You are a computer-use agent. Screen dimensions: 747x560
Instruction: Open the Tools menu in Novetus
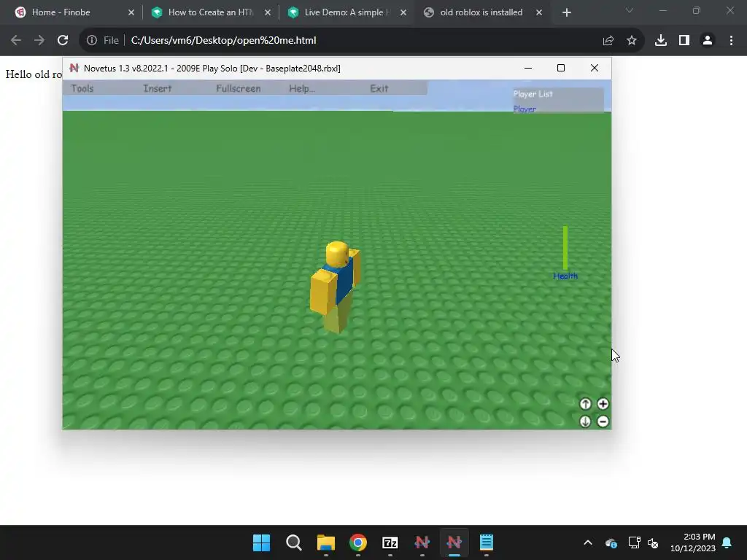pyautogui.click(x=82, y=88)
